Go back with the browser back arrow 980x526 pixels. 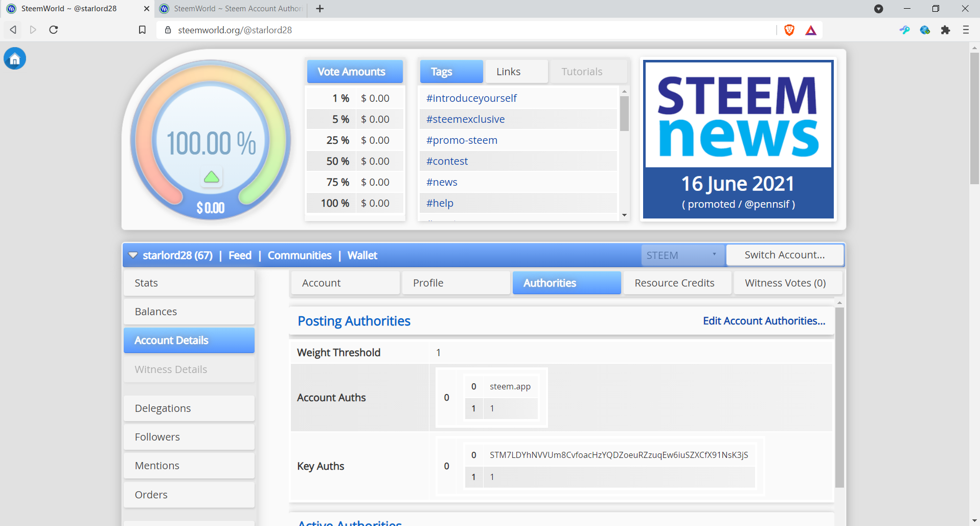point(13,30)
